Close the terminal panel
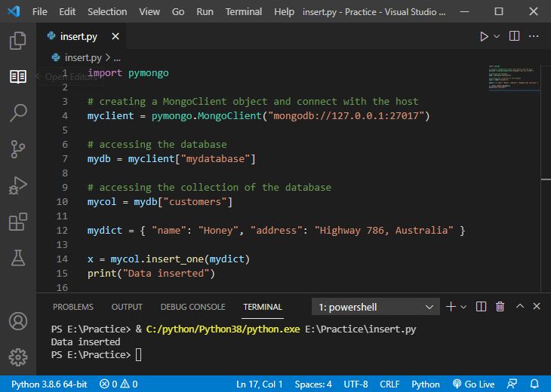The image size is (551, 392). tap(536, 306)
